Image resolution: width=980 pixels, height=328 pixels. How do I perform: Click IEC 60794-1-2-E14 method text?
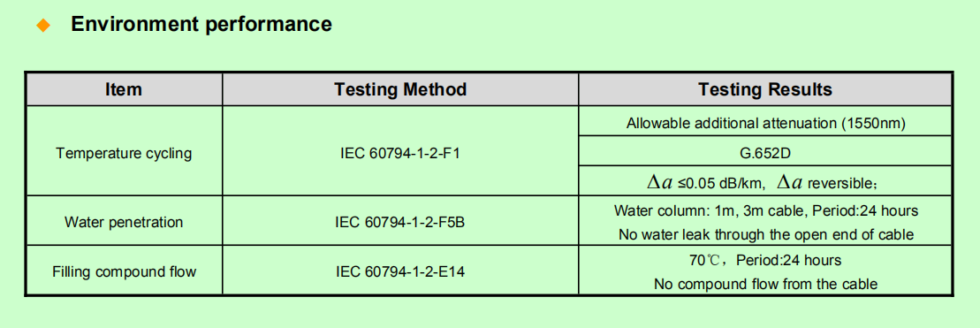coord(400,271)
